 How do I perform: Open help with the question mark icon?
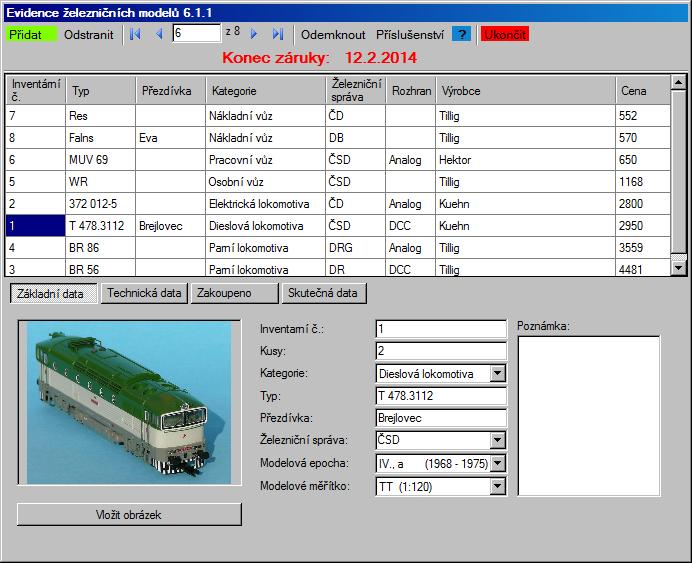[461, 34]
